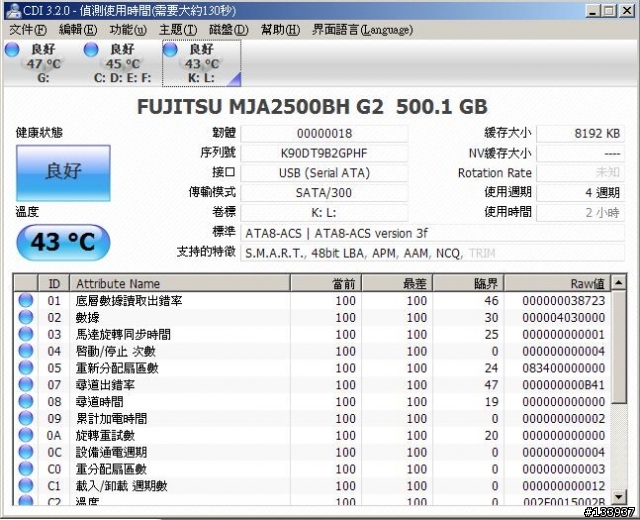The image size is (640, 520).
Task: Click the 當前 column header
Action: pos(326,283)
